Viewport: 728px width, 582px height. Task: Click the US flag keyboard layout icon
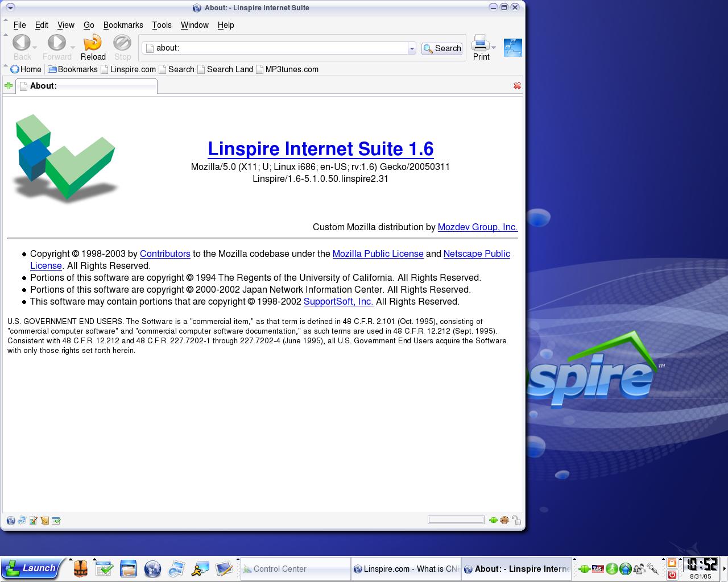click(x=598, y=568)
